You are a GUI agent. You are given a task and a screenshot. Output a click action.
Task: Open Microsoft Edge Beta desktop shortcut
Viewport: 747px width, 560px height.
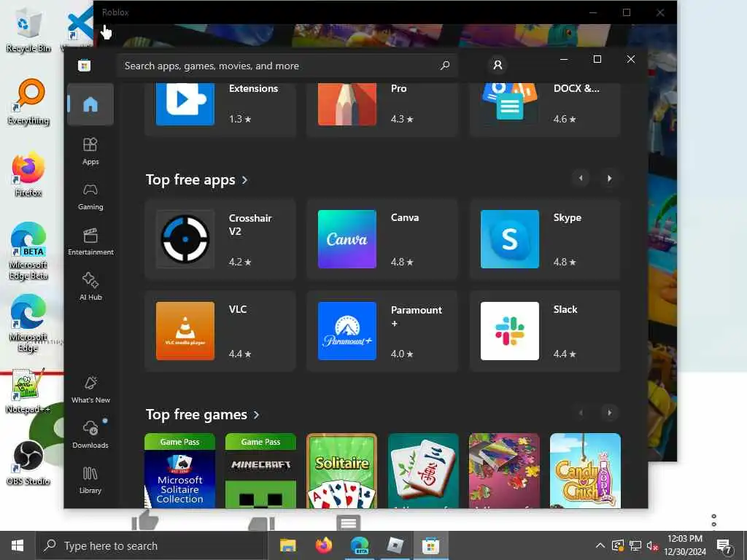pos(28,252)
